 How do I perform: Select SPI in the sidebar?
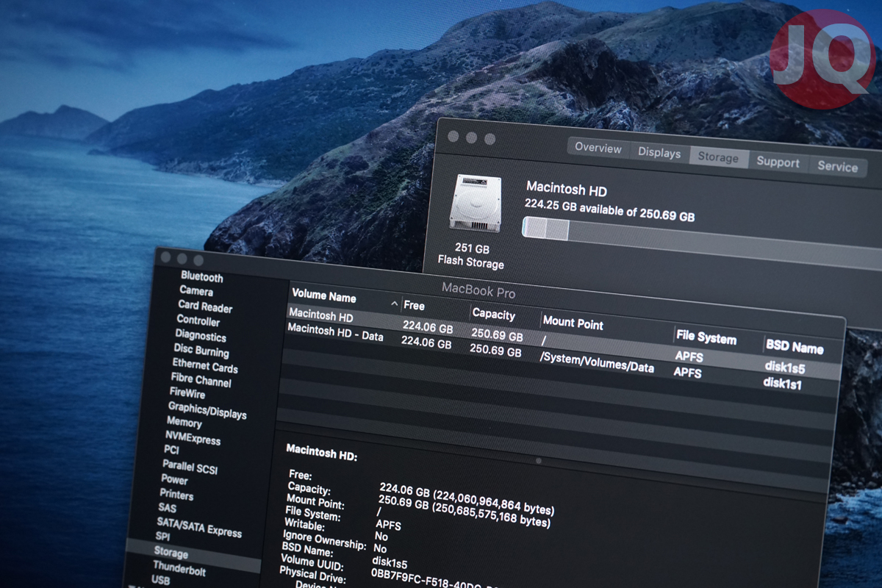click(x=162, y=537)
